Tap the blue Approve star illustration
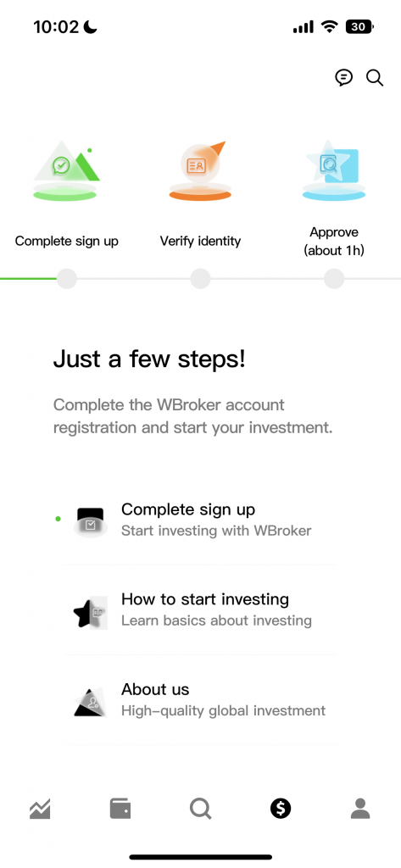The image size is (401, 868). pyautogui.click(x=334, y=170)
